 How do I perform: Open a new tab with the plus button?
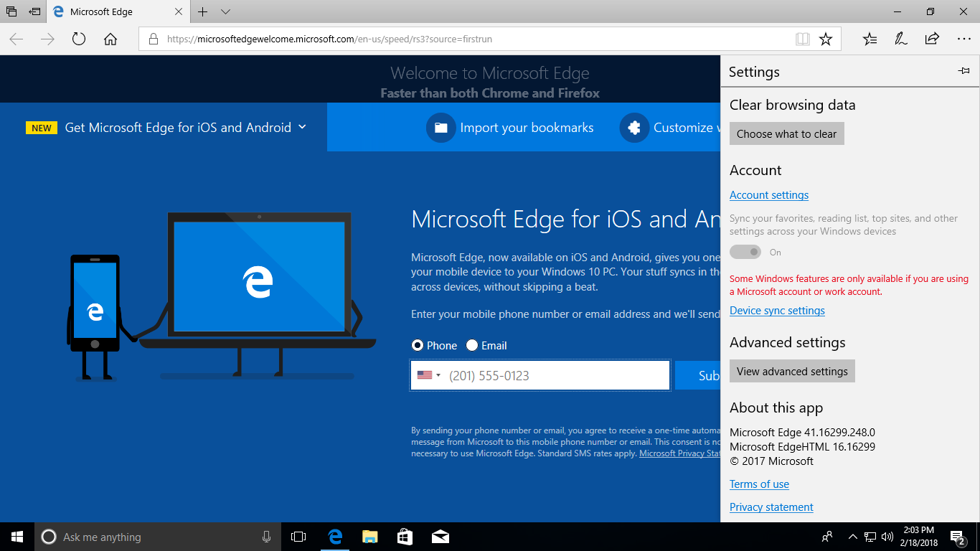pyautogui.click(x=203, y=11)
